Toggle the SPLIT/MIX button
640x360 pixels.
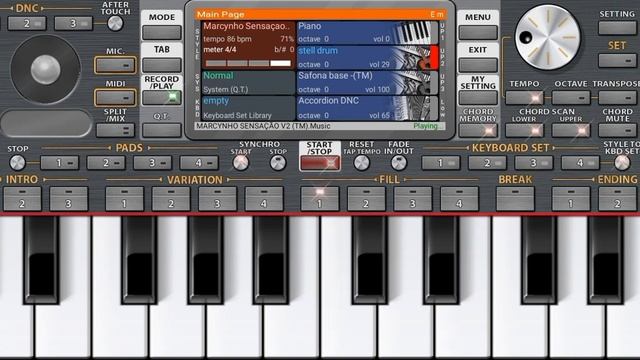[x=116, y=130]
